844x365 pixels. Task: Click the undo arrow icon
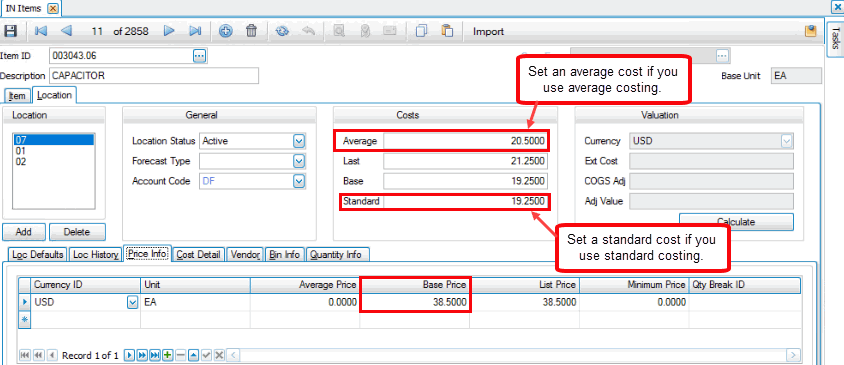click(x=308, y=31)
